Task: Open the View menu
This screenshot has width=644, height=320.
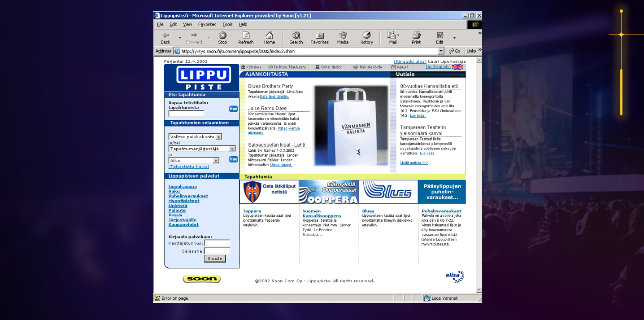Action: click(x=187, y=25)
